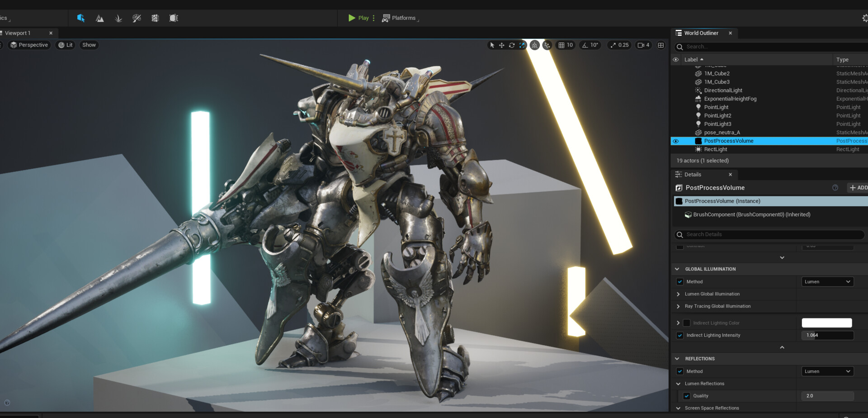Open Play options three-dot menu

[x=373, y=18]
